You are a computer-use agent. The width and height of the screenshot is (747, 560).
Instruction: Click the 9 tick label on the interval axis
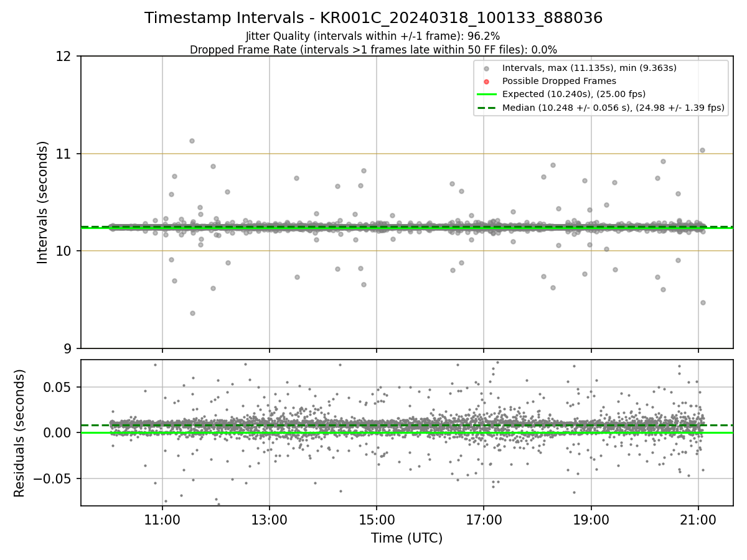click(67, 348)
